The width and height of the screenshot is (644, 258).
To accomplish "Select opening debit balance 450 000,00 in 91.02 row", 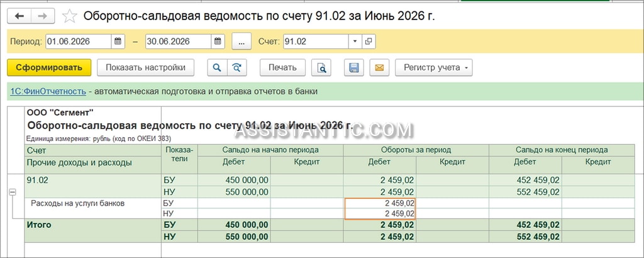I will point(234,180).
